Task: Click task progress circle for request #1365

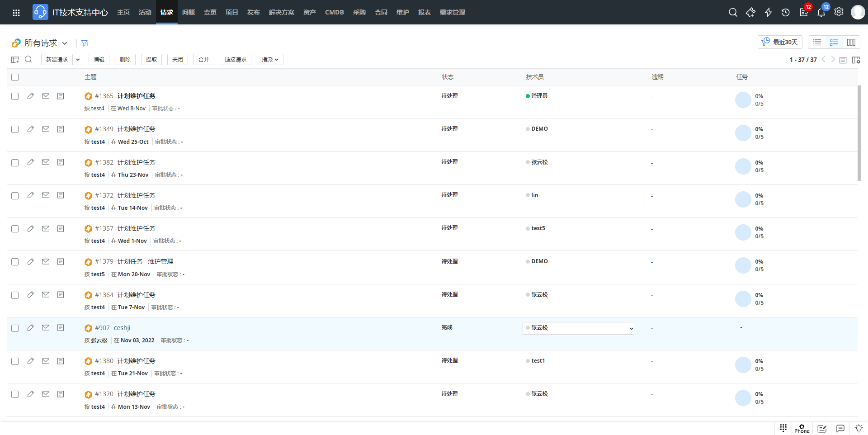Action: [x=743, y=100]
